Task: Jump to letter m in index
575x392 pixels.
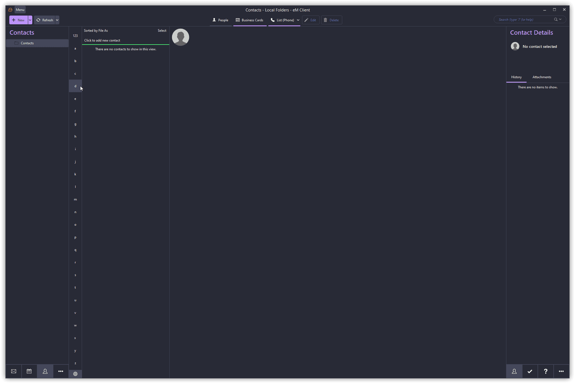Action: click(75, 199)
